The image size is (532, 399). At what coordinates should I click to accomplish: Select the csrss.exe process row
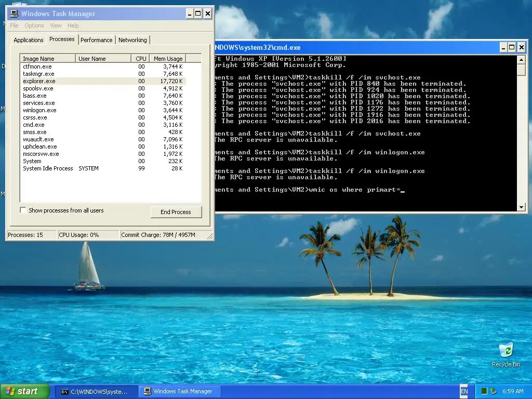pyautogui.click(x=103, y=117)
